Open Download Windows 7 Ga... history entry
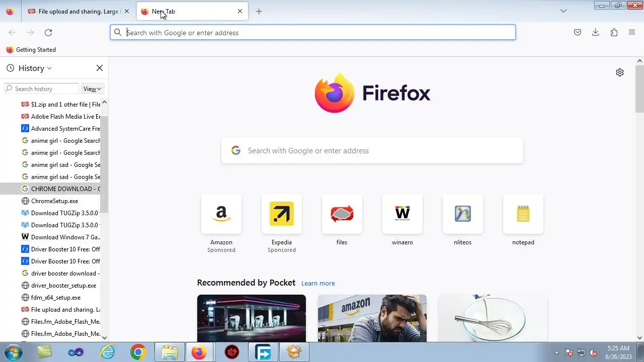 tap(60, 237)
